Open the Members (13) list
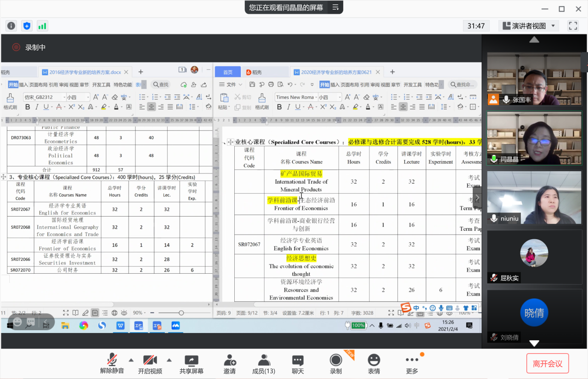The width and height of the screenshot is (588, 379). [x=264, y=360]
